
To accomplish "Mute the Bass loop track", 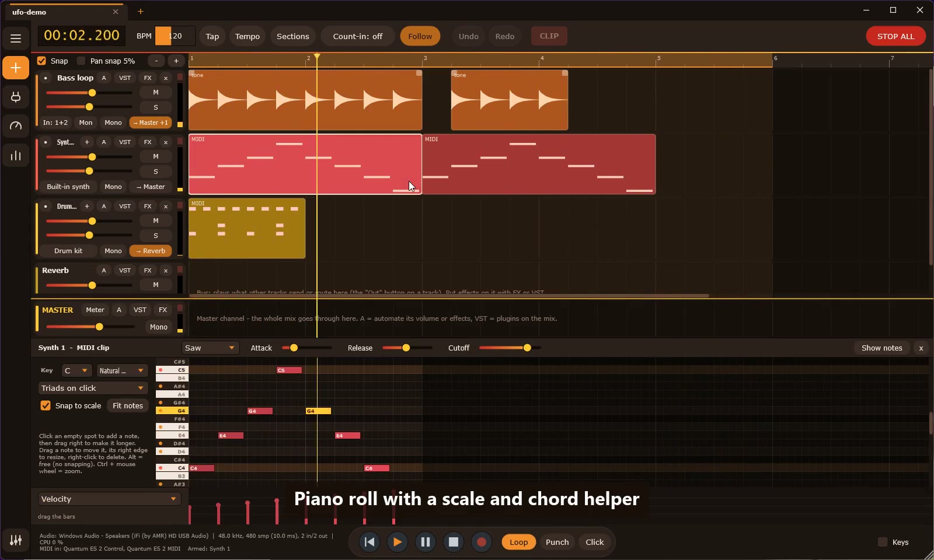I will [x=156, y=92].
